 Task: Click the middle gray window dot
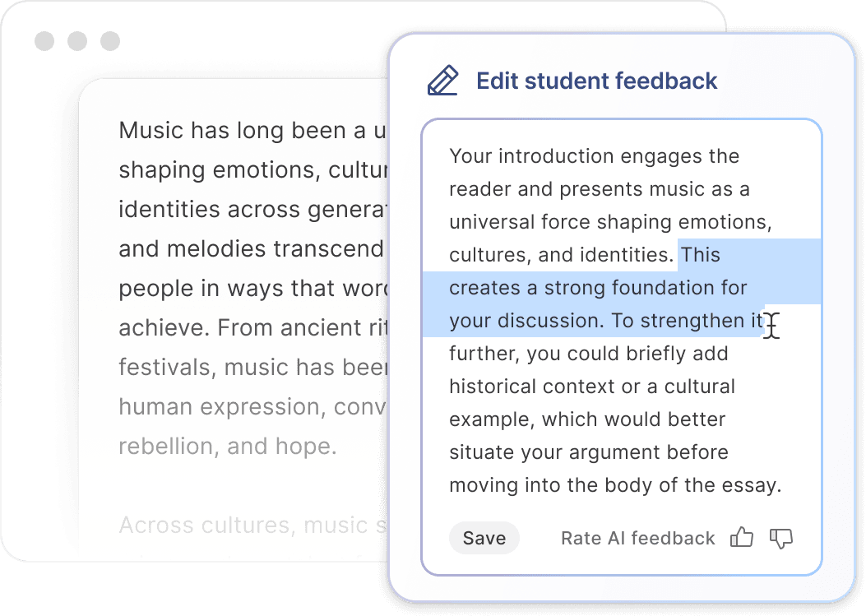click(77, 41)
